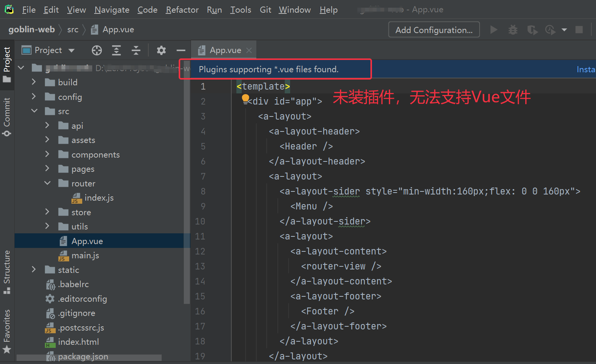The image size is (596, 364).
Task: Open the Project panel gear settings
Action: tap(161, 50)
